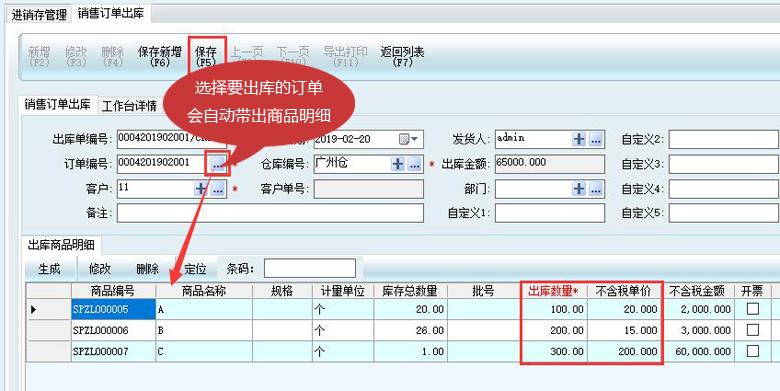Open the ellipsis lookup beside 仓库编号 field
The width and height of the screenshot is (780, 391).
414,164
